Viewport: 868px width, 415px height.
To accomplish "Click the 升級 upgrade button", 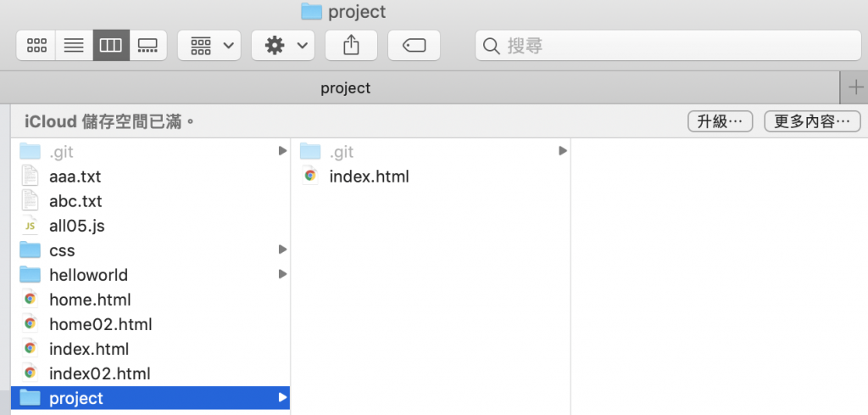I will pos(720,121).
